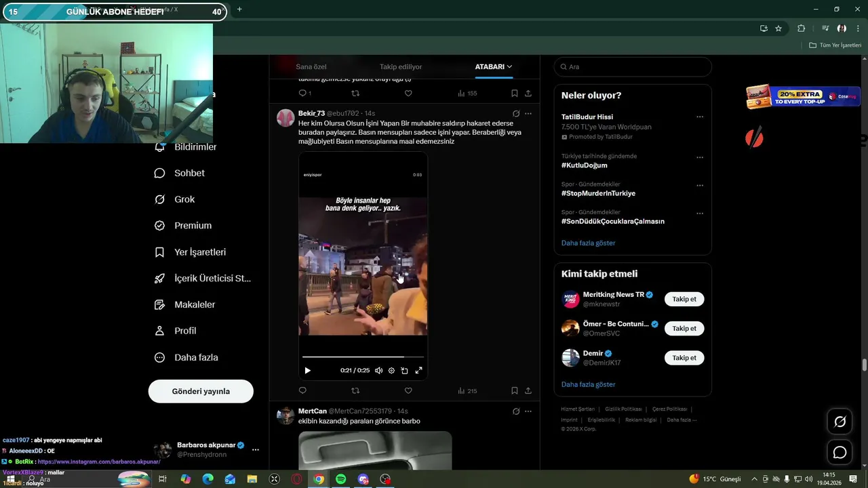Open Makaleler in the sidebar
The height and width of the screenshot is (488, 868).
[x=186, y=305]
